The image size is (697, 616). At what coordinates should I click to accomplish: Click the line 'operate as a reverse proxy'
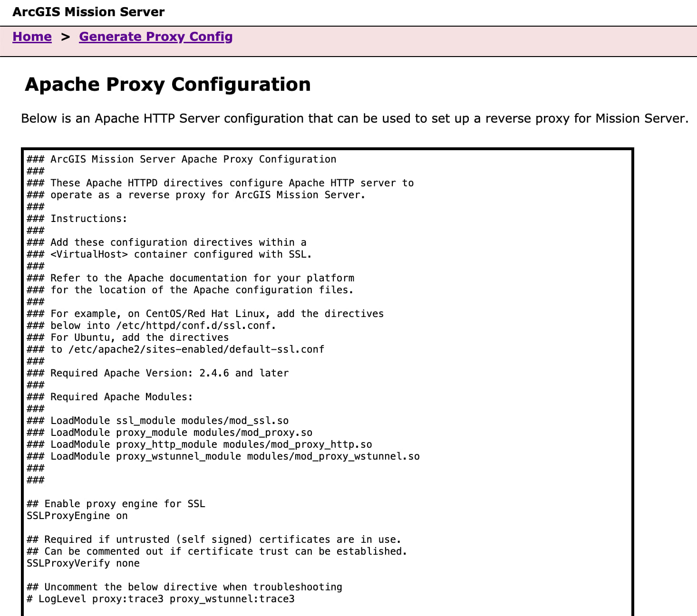click(196, 195)
